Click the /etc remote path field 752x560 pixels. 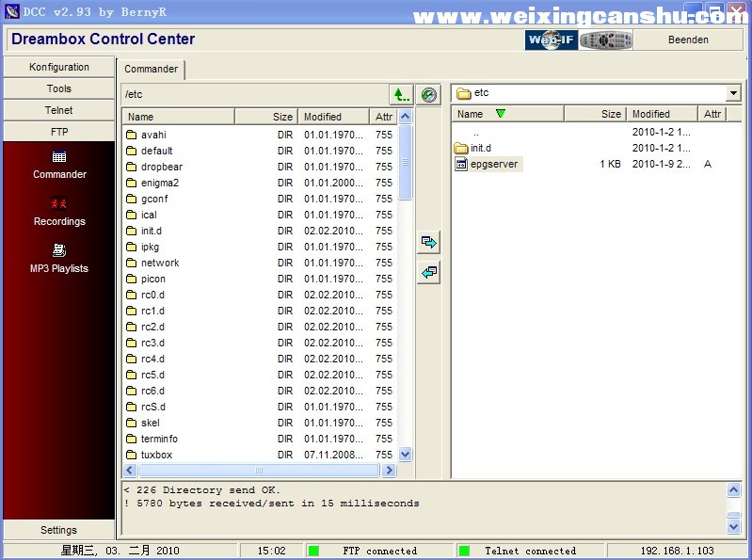tap(255, 94)
